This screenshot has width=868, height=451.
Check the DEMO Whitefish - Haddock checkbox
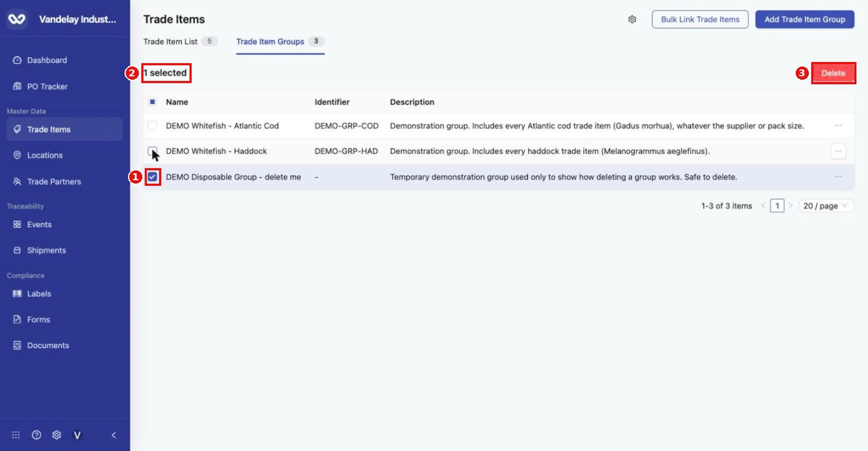point(152,151)
